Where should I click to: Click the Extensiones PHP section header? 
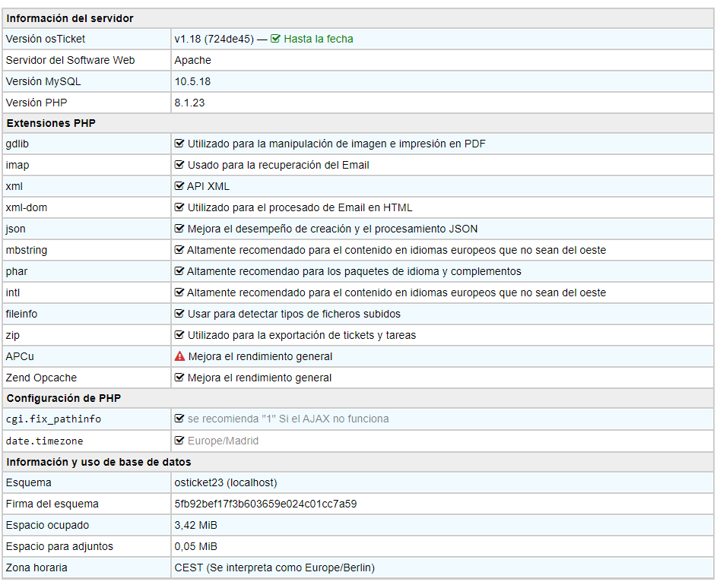pos(51,123)
